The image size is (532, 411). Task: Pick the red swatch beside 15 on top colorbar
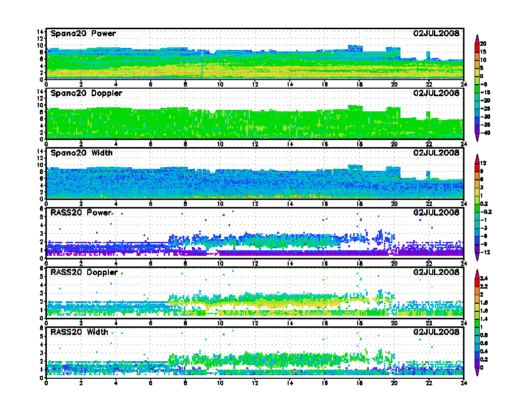click(477, 48)
